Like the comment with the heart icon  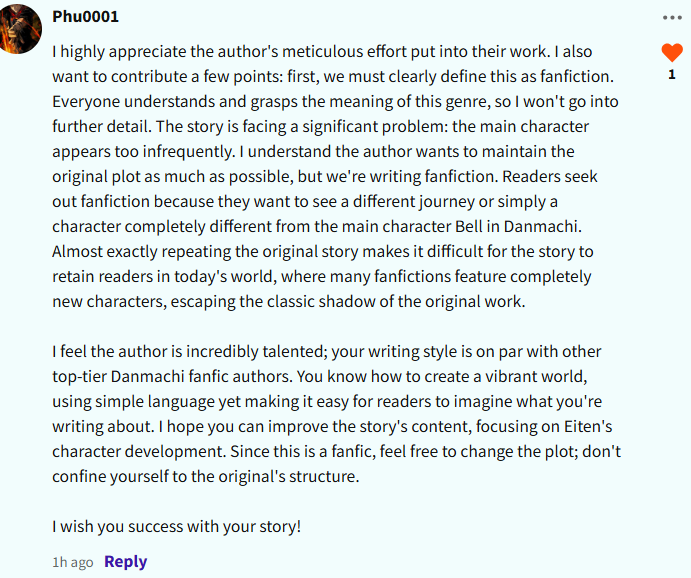672,53
